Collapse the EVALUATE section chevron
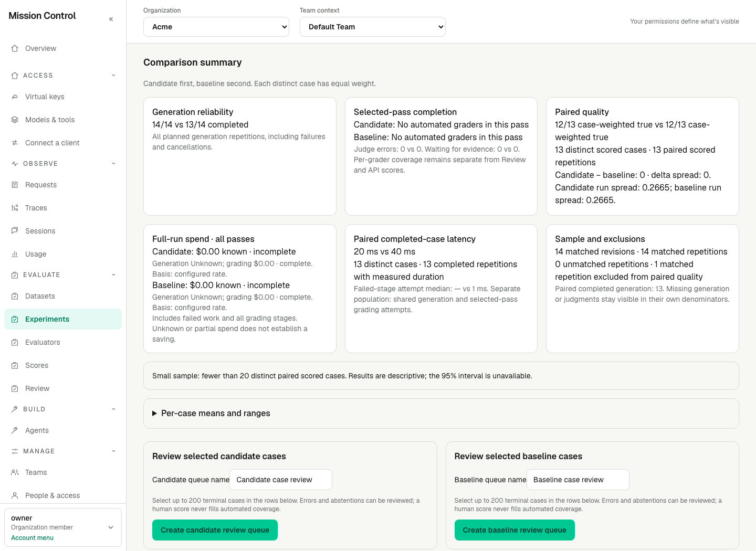 click(x=113, y=275)
